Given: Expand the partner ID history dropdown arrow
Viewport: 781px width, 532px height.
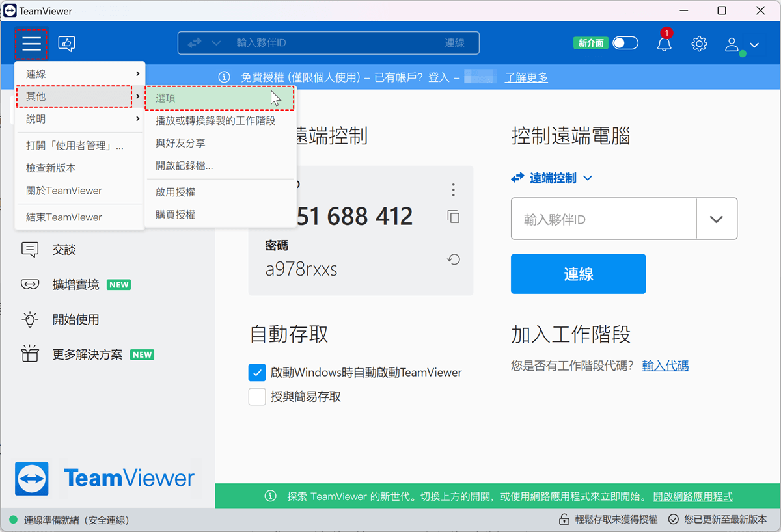Looking at the screenshot, I should coord(717,219).
